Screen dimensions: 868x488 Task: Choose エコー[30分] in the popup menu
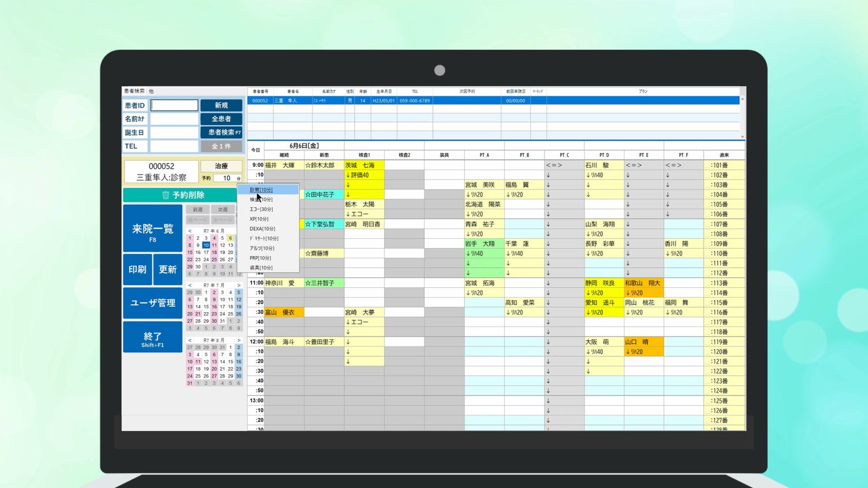pos(262,209)
